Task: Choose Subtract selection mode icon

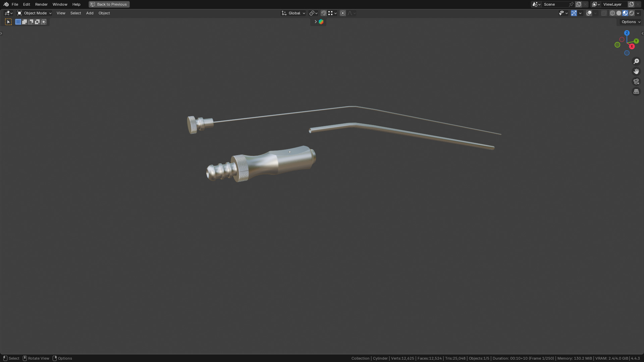Action: click(31, 22)
